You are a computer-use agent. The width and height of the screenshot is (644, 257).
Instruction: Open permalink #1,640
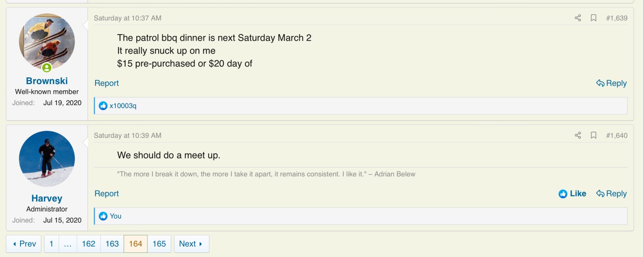[x=617, y=136]
